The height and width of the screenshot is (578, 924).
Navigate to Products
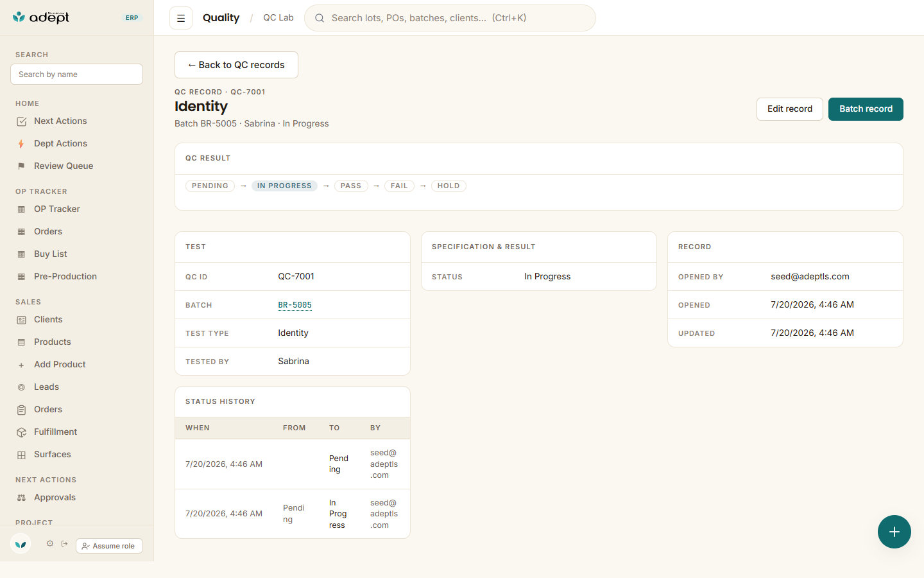[53, 342]
